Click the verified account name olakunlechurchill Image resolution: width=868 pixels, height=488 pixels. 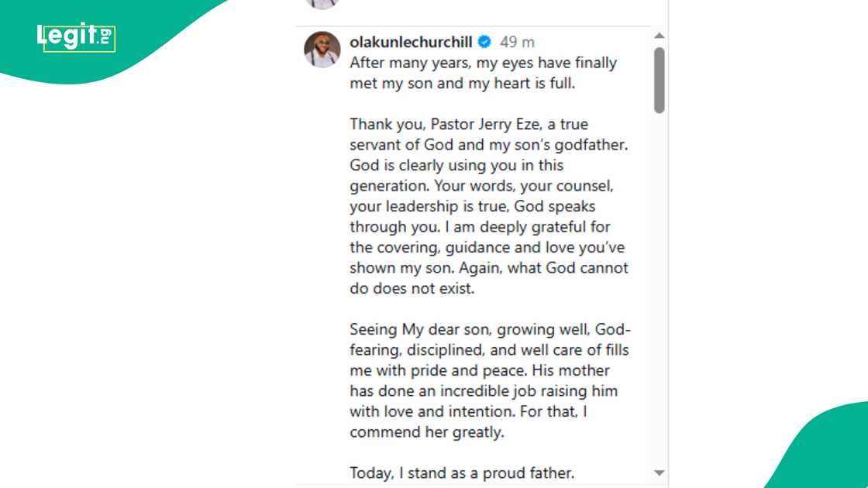(414, 42)
